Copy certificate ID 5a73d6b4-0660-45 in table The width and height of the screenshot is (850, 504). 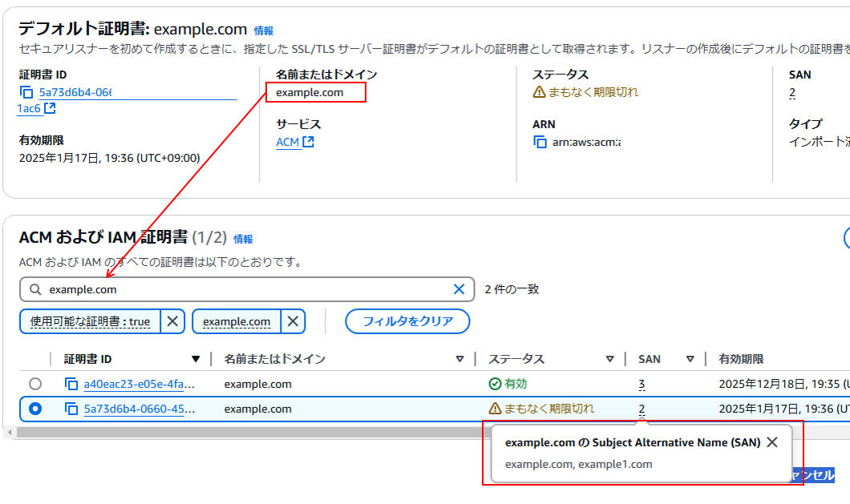(71, 409)
